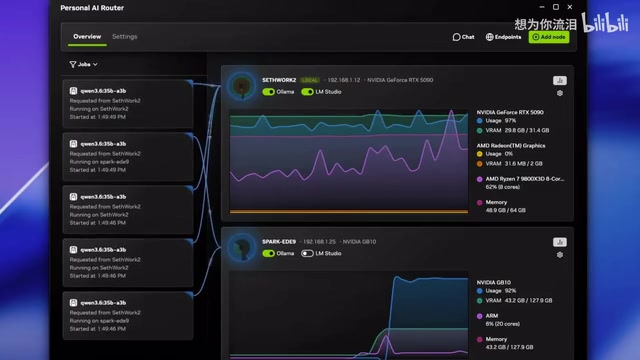Click the SETHWORK2 usage graph
640x360 pixels.
(x=349, y=161)
